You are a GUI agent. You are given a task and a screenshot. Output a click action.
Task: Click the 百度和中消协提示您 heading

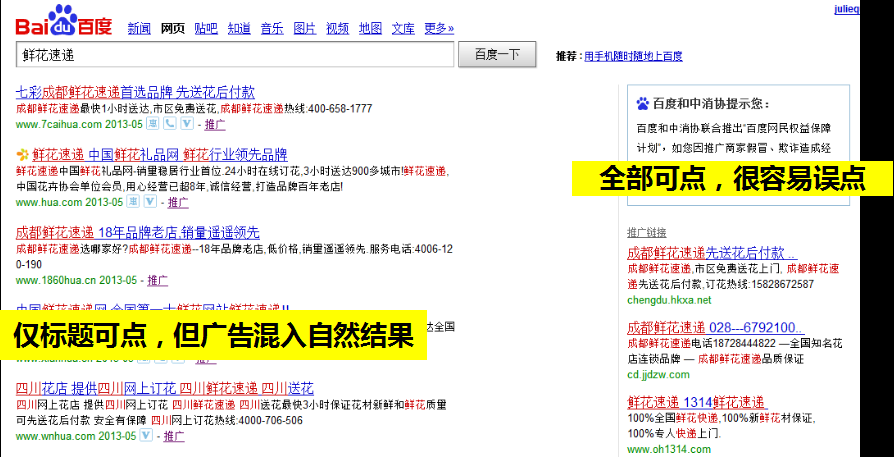pos(711,104)
